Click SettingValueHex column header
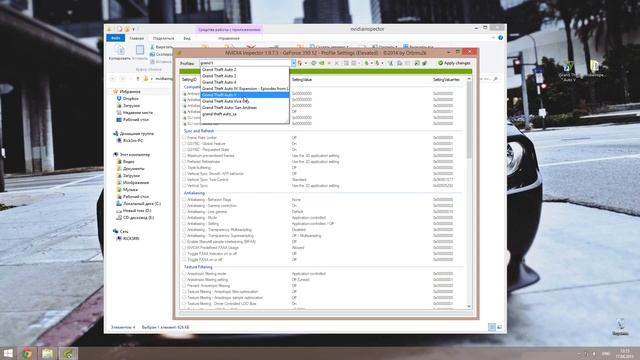 pos(446,80)
